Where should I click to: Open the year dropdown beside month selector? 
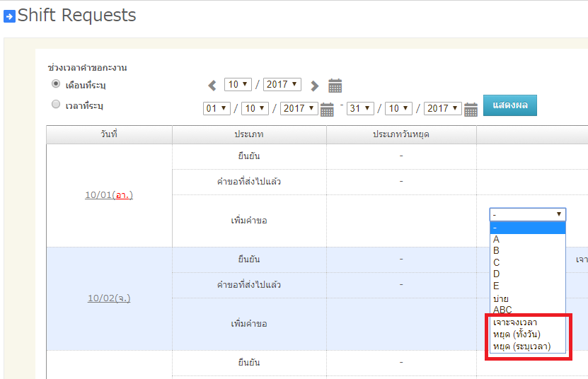pos(282,85)
